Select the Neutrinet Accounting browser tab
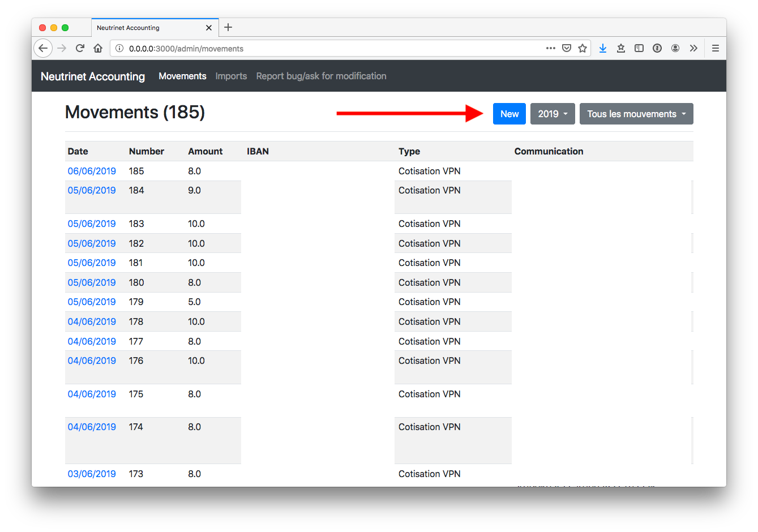The height and width of the screenshot is (532, 758). click(x=155, y=28)
